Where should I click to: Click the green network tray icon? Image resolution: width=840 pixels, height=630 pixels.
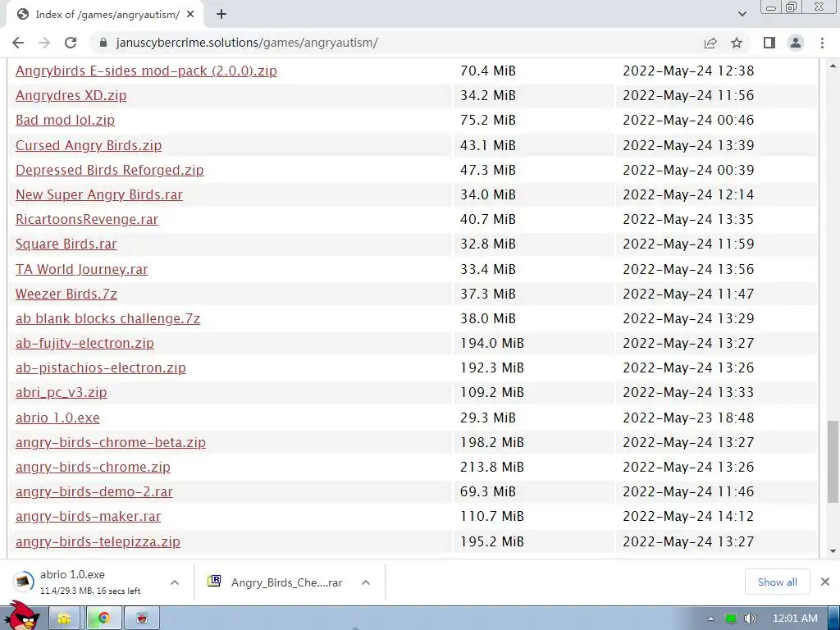tap(731, 619)
